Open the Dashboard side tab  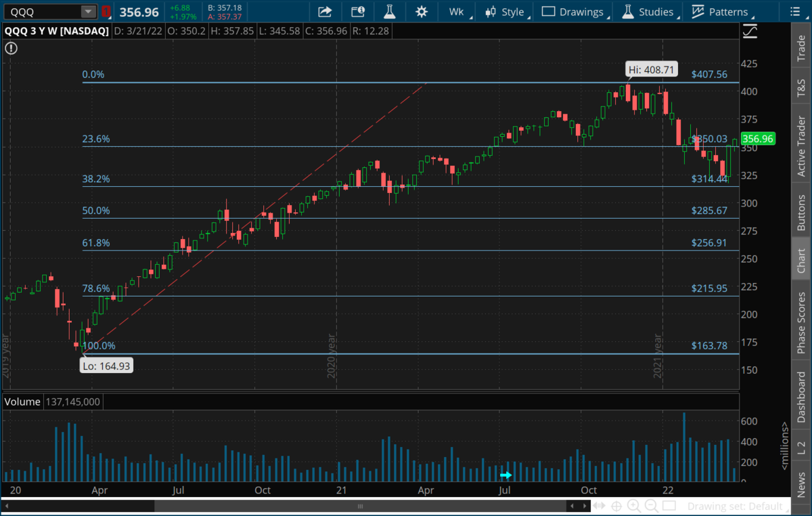[801, 396]
